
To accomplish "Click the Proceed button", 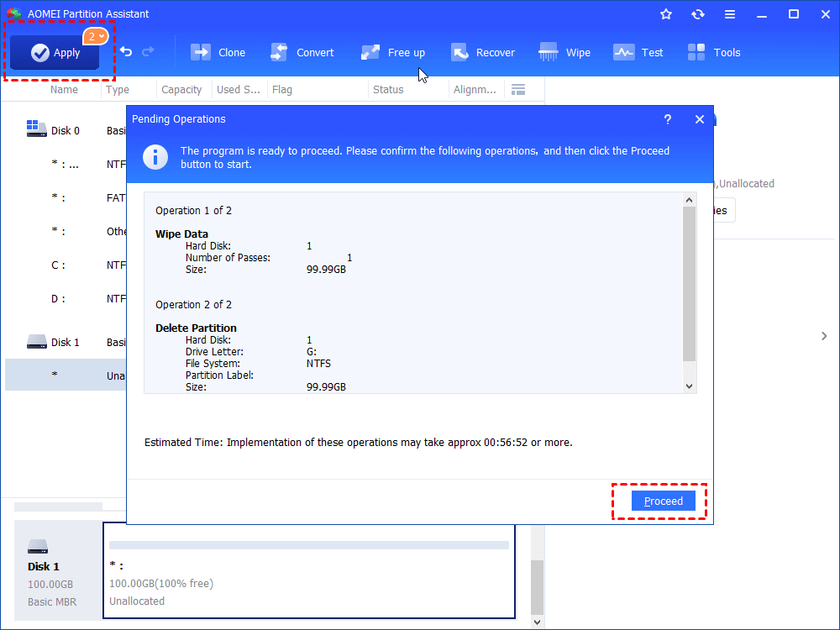I will 664,501.
